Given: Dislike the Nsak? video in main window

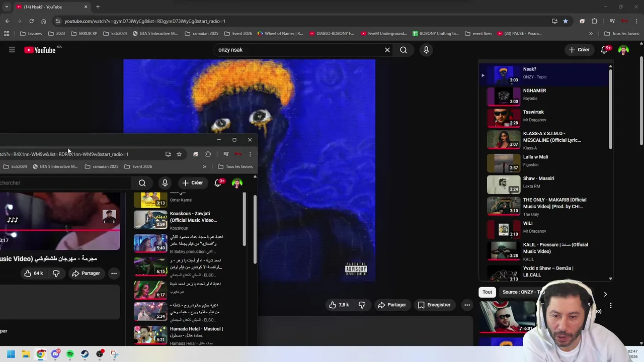Looking at the screenshot, I should 362,305.
